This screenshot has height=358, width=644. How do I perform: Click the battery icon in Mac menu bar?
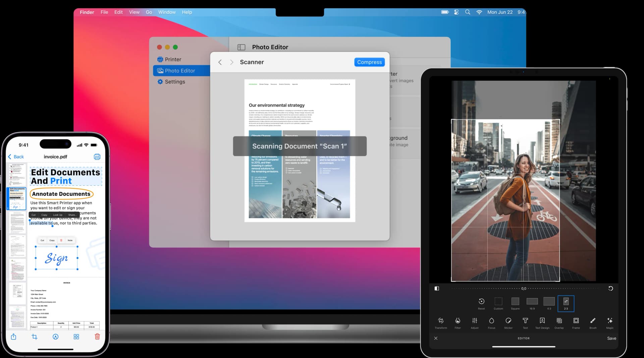(x=445, y=12)
